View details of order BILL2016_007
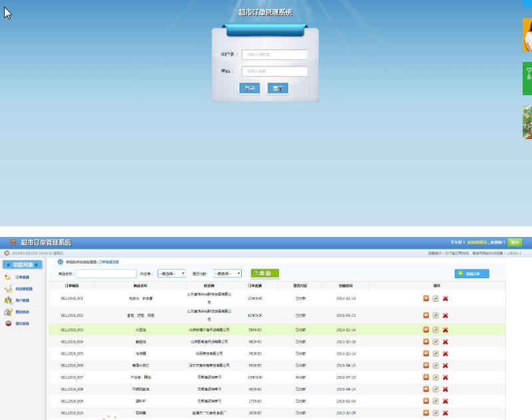 [x=426, y=377]
